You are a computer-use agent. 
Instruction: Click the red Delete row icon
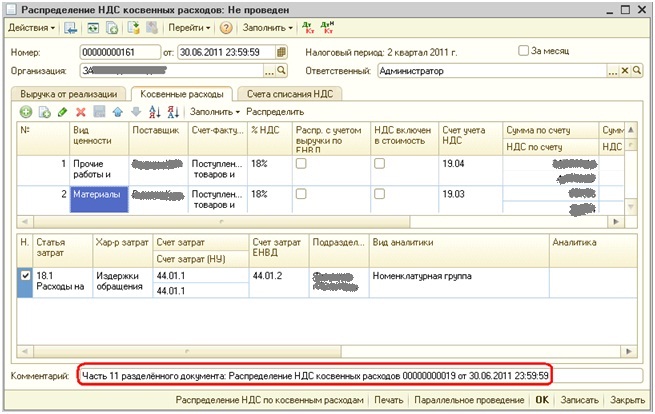81,112
